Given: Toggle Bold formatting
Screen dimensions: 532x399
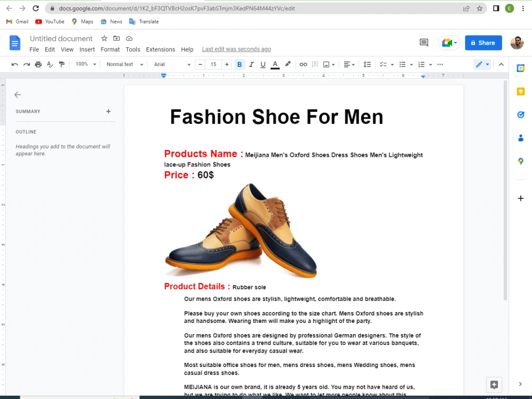Looking at the screenshot, I should point(239,64).
